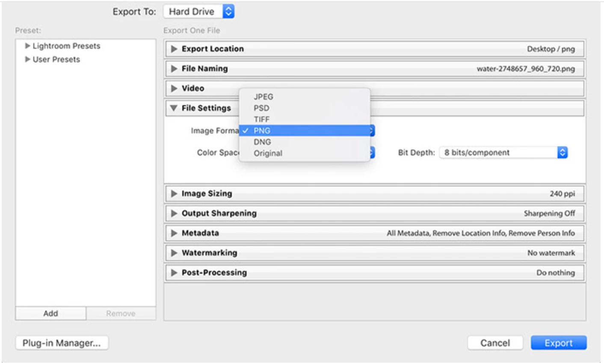Expand the Output Sharpening section
The image size is (604, 364).
pyautogui.click(x=174, y=213)
